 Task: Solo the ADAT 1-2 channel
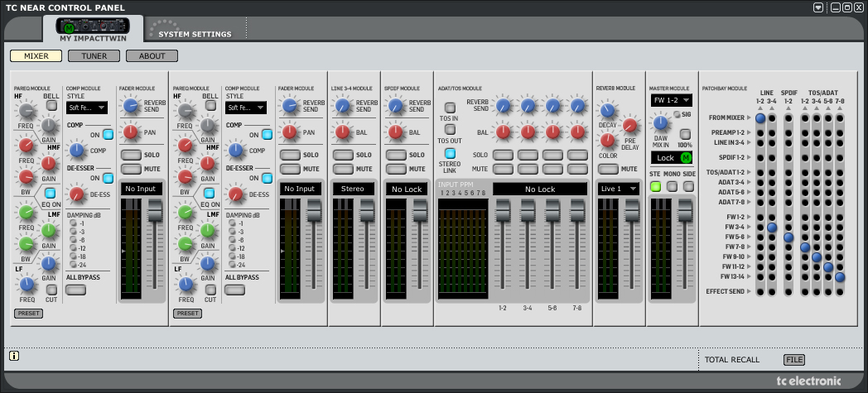(x=503, y=155)
